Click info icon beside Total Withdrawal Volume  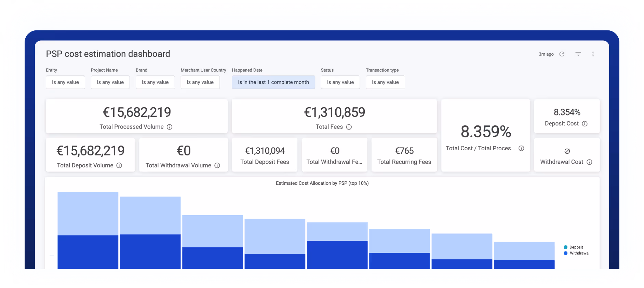tap(217, 165)
